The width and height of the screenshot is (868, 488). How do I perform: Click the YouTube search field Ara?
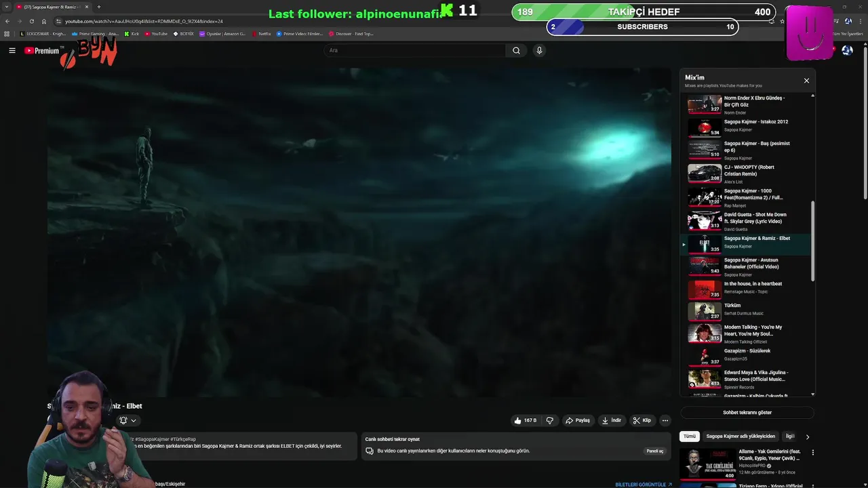pos(415,50)
